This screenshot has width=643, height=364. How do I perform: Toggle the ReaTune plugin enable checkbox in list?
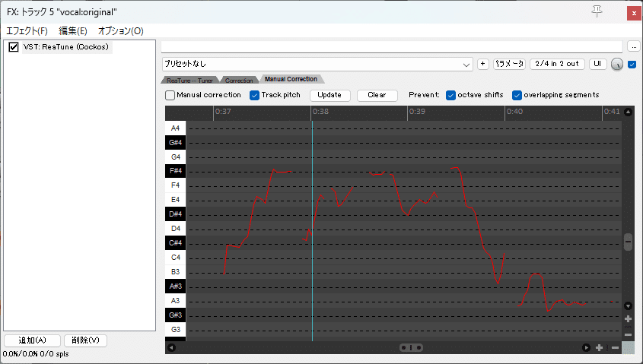[14, 47]
